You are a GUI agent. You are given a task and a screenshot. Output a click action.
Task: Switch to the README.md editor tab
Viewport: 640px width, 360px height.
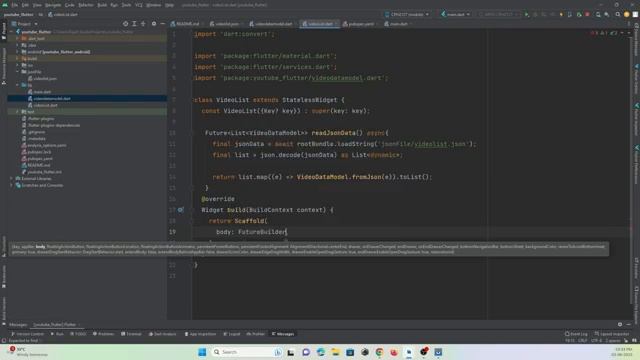pyautogui.click(x=185, y=24)
